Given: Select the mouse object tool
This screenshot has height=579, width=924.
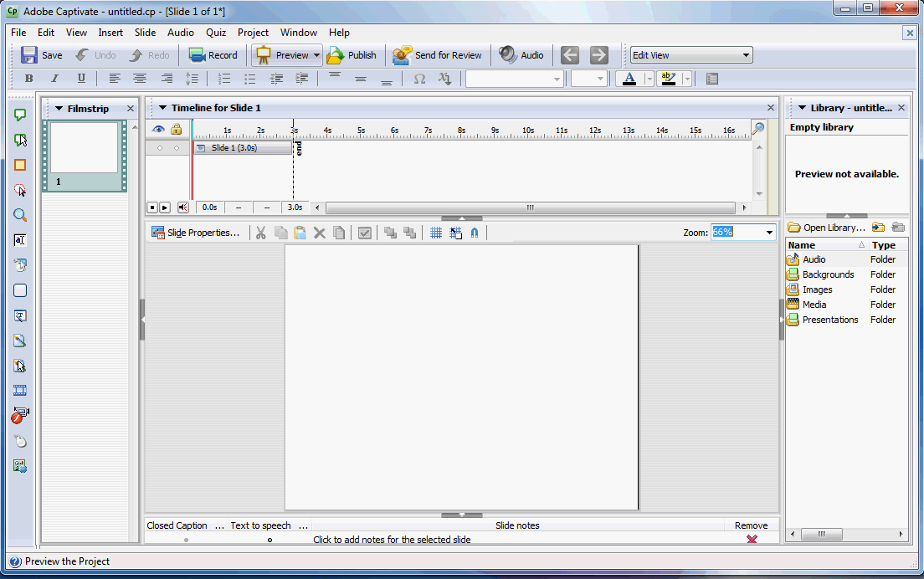Looking at the screenshot, I should tap(20, 441).
